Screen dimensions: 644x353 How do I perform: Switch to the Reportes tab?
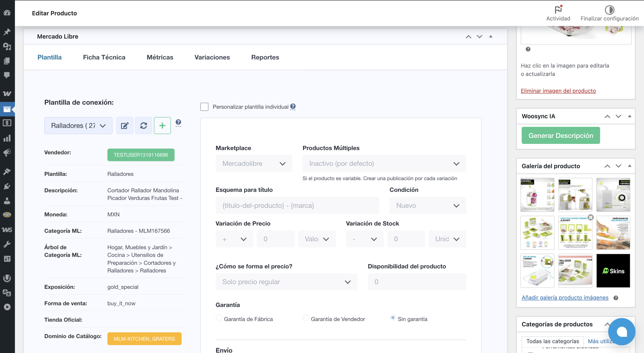[x=265, y=57]
